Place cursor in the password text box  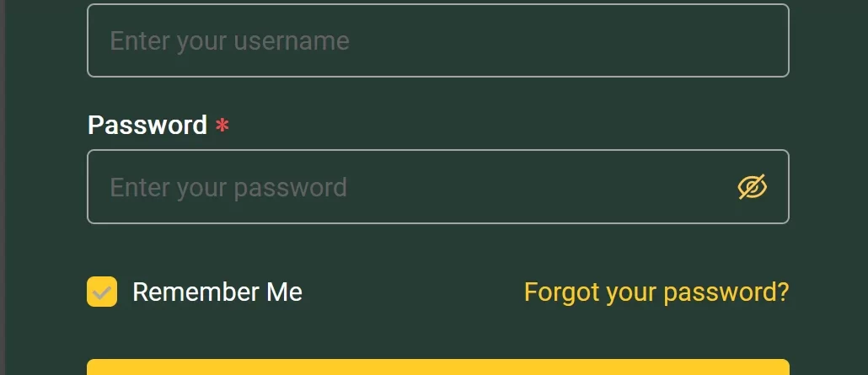(x=405, y=187)
